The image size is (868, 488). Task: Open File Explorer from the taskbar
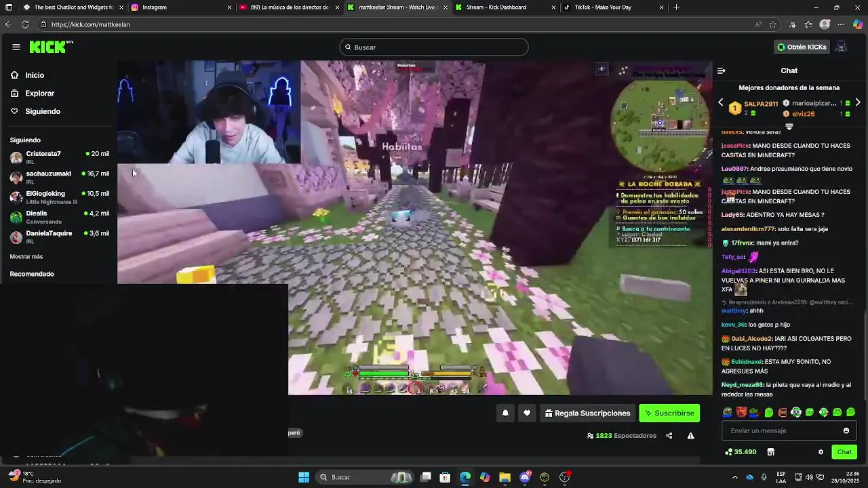tap(505, 477)
